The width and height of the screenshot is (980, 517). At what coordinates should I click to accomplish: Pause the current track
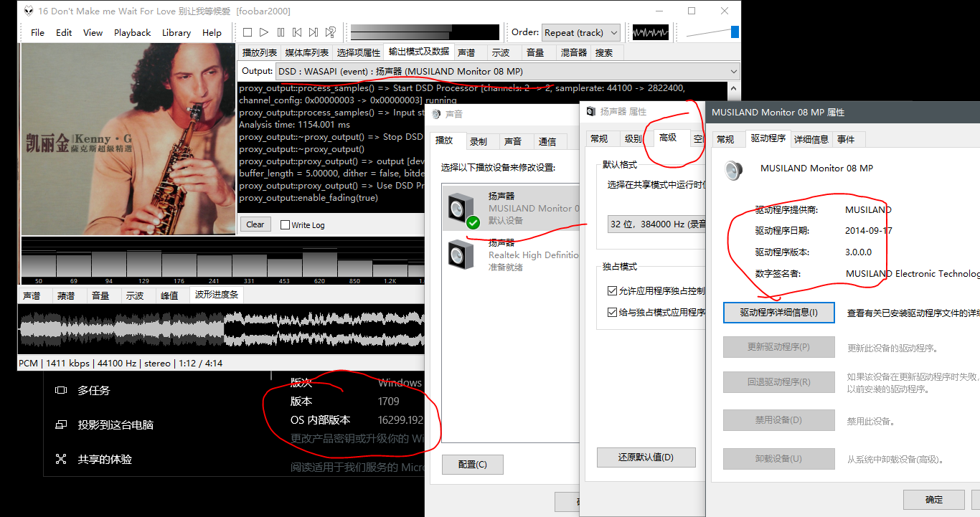(281, 32)
